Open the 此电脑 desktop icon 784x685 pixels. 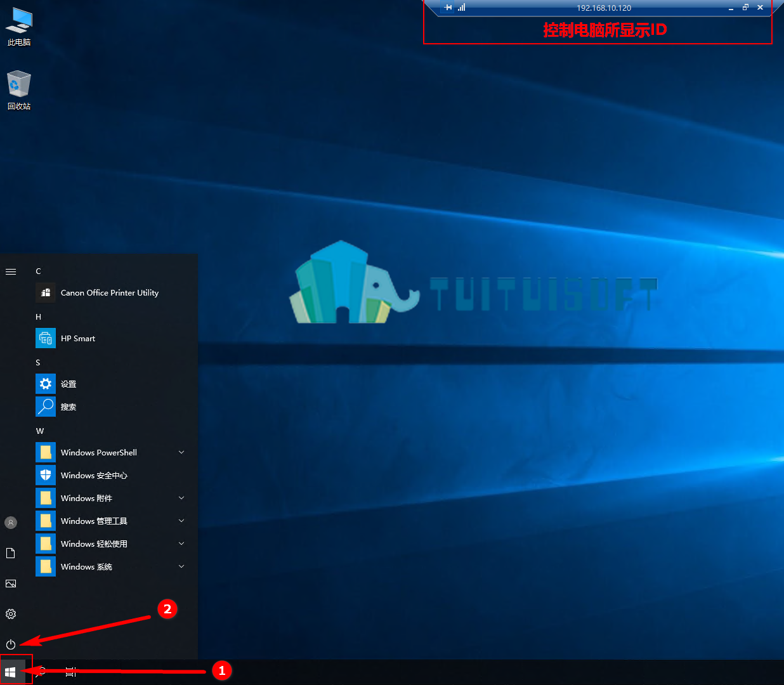pyautogui.click(x=18, y=27)
